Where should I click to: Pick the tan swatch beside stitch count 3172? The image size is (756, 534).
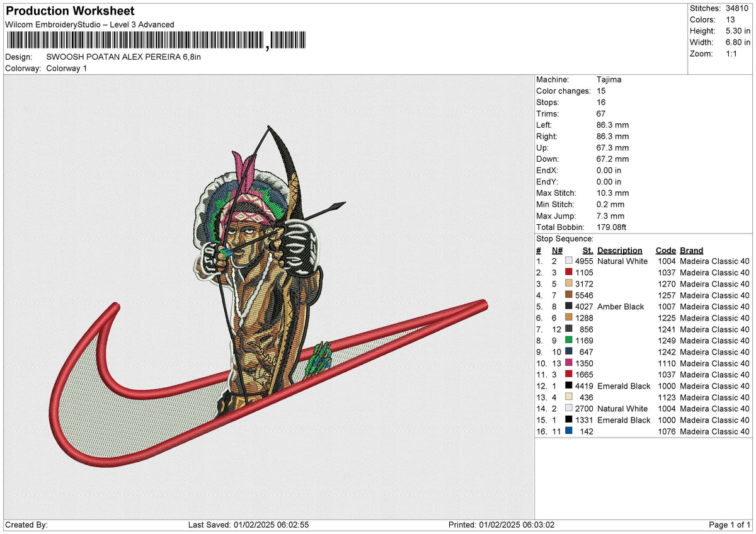(x=569, y=283)
